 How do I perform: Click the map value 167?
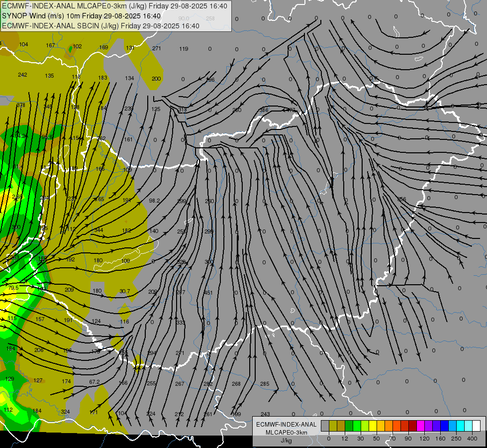(50, 45)
